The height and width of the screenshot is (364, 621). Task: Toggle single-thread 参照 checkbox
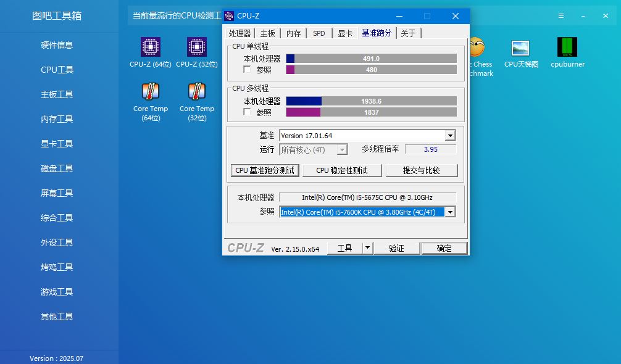pyautogui.click(x=247, y=69)
